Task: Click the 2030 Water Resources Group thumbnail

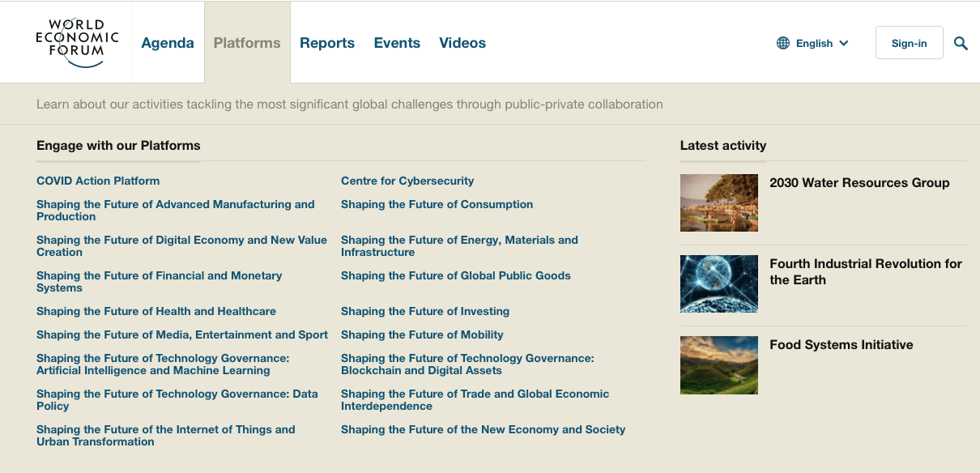Action: 719,203
